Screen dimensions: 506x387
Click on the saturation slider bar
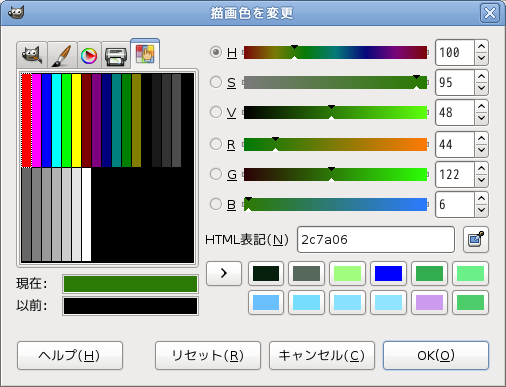click(335, 82)
